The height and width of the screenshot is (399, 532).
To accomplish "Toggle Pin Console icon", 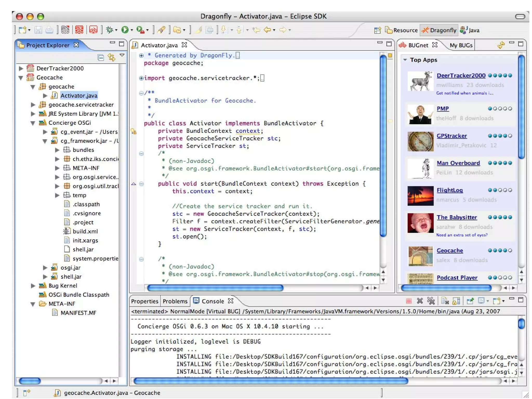I will (x=470, y=301).
